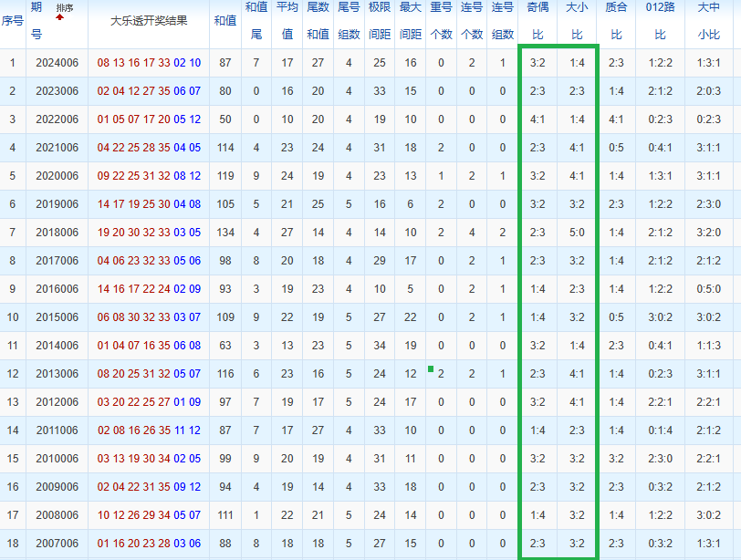Viewport: 741px width, 560px height.
Task: Click the 和值 column header
Action: pyautogui.click(x=224, y=21)
